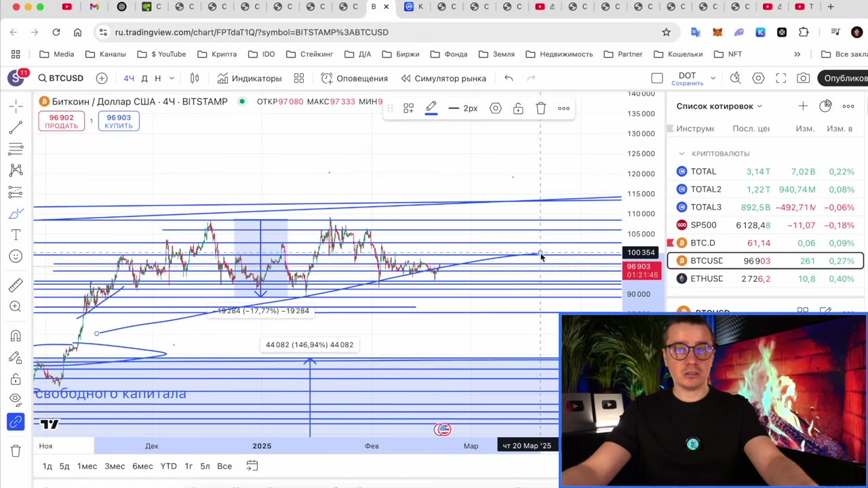Open the selected drawing's settings
Screen dimensions: 868x488
(496, 108)
